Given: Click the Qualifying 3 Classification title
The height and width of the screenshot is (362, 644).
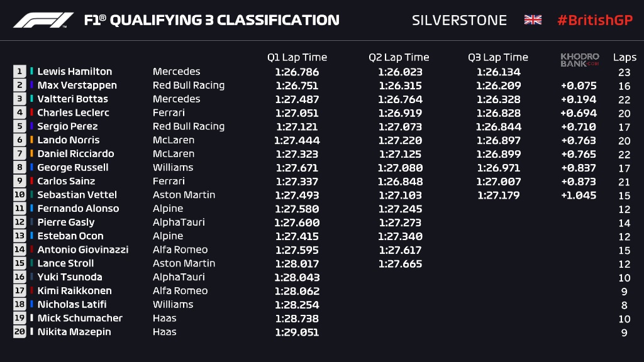Looking at the screenshot, I should [211, 20].
